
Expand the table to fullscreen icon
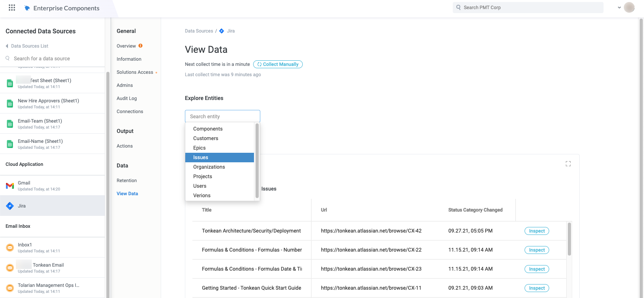point(568,164)
